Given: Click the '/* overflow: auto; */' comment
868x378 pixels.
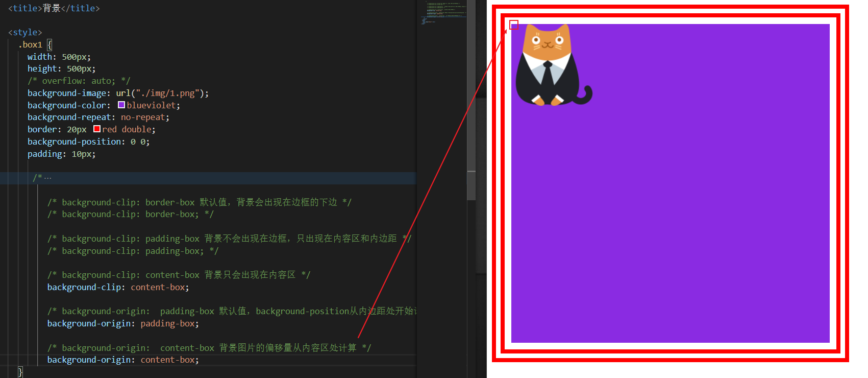Looking at the screenshot, I should pyautogui.click(x=79, y=81).
